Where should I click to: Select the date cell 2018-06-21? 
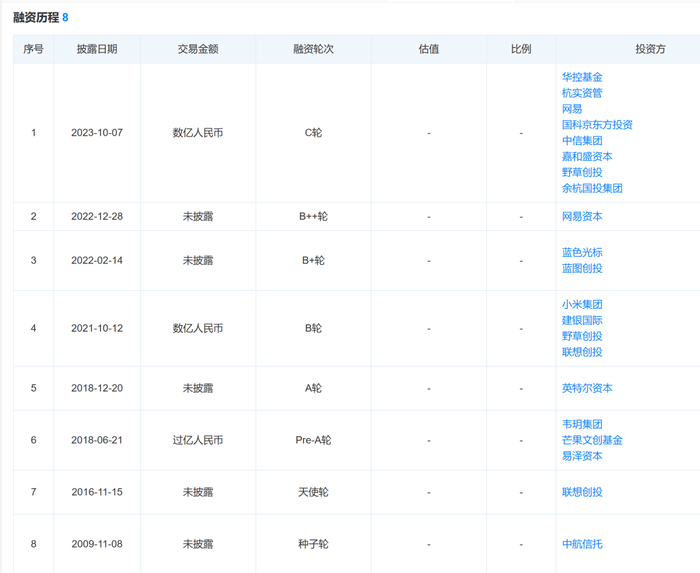point(97,440)
